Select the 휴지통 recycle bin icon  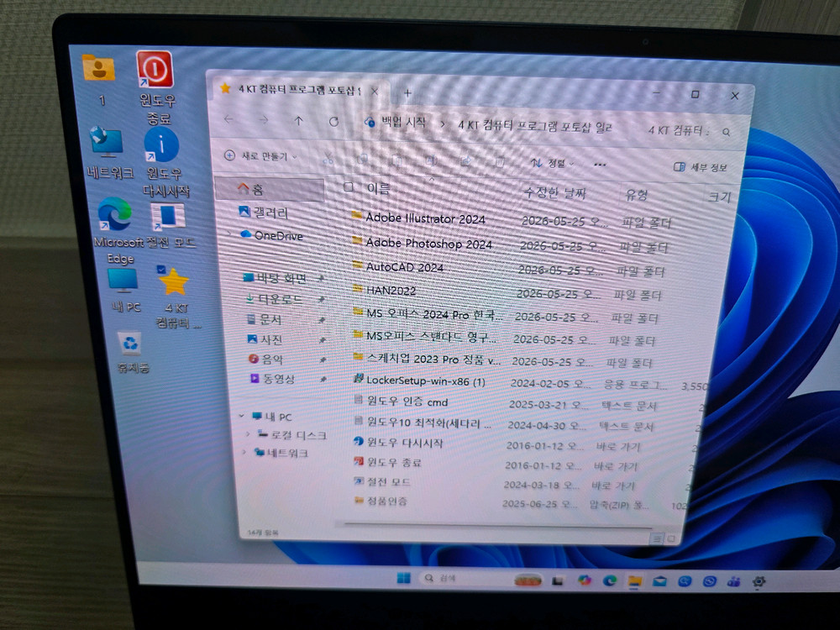pyautogui.click(x=132, y=353)
